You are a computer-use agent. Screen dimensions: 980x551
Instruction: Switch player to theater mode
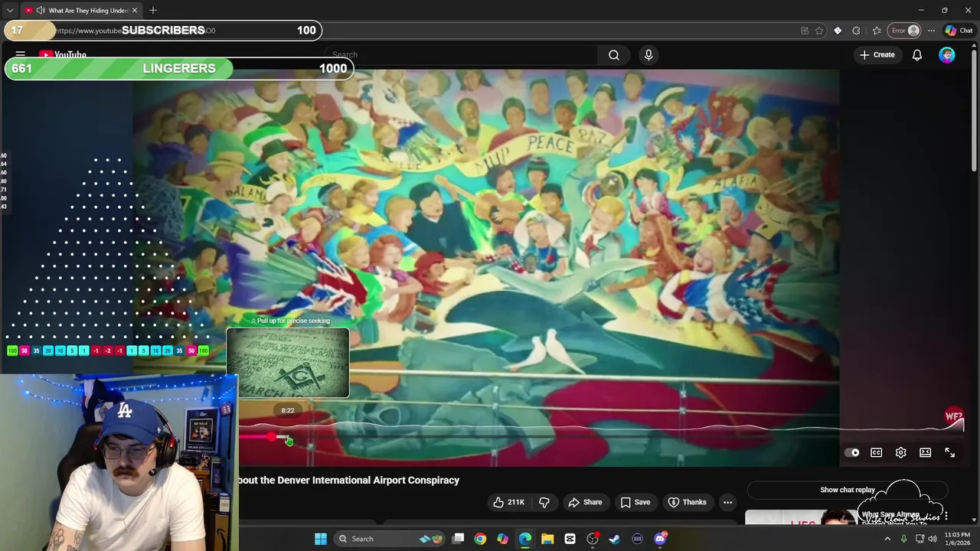coord(926,453)
